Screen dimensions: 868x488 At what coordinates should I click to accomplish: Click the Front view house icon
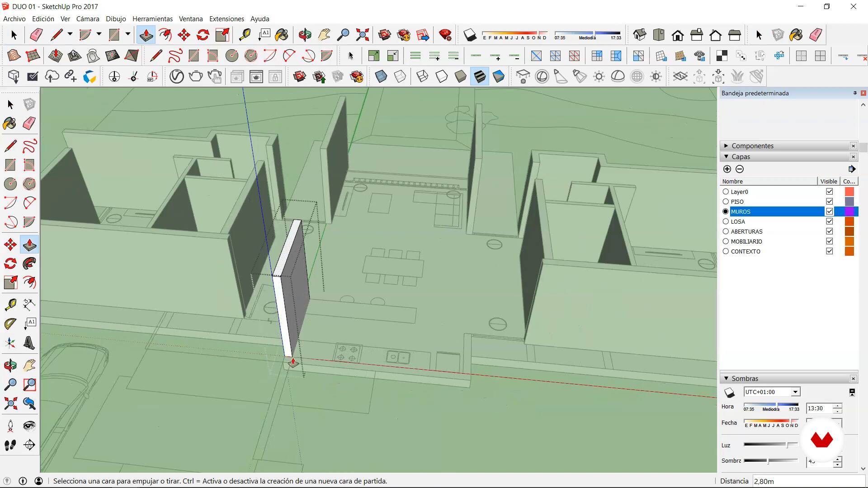pyautogui.click(x=678, y=35)
